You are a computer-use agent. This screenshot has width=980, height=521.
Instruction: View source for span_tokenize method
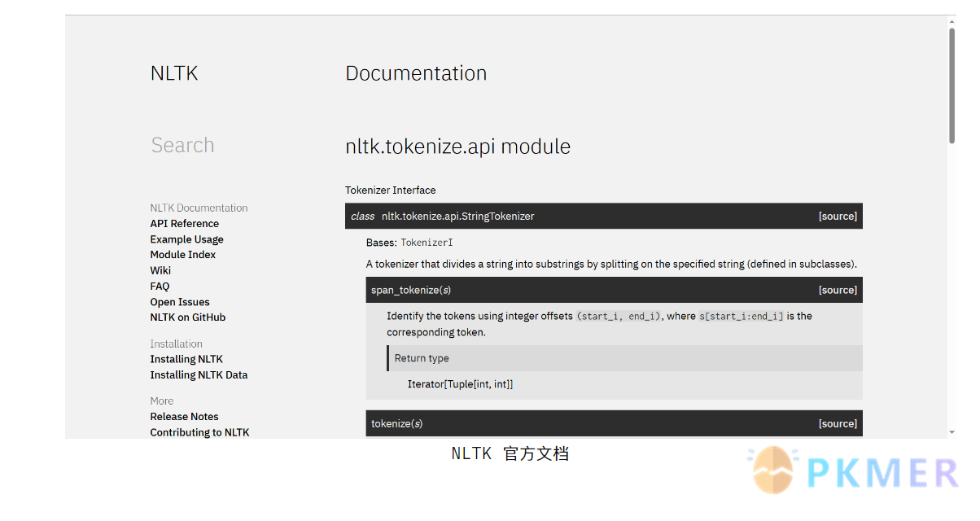coord(838,291)
